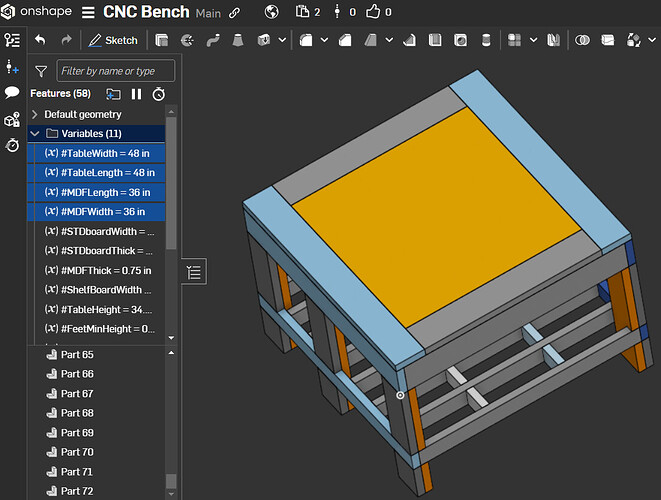Click the thumbs-up likes icon

373,12
